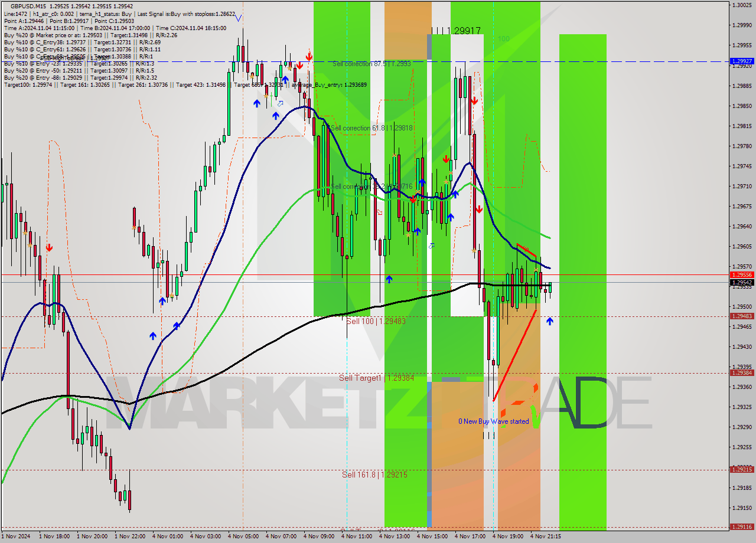Click the '4 Nov 03:00' time axis label
Image resolution: width=756 pixels, height=543 pixels.
[x=205, y=537]
